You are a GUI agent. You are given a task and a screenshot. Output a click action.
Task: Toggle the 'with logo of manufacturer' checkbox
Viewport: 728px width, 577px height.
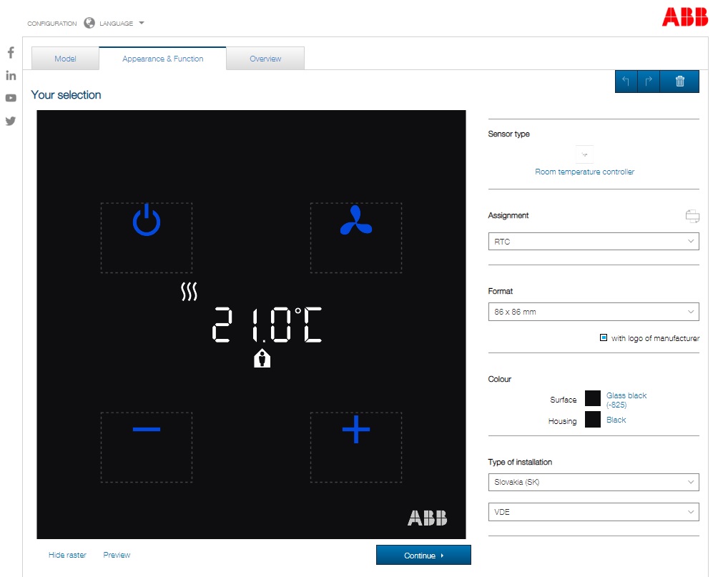(x=604, y=338)
